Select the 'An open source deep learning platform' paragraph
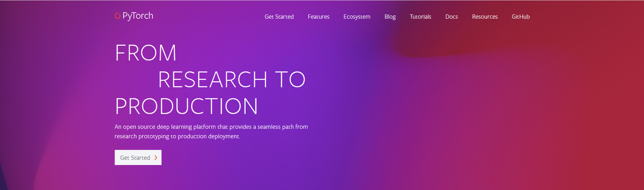Viewport: 644px width, 190px height. tap(211, 131)
